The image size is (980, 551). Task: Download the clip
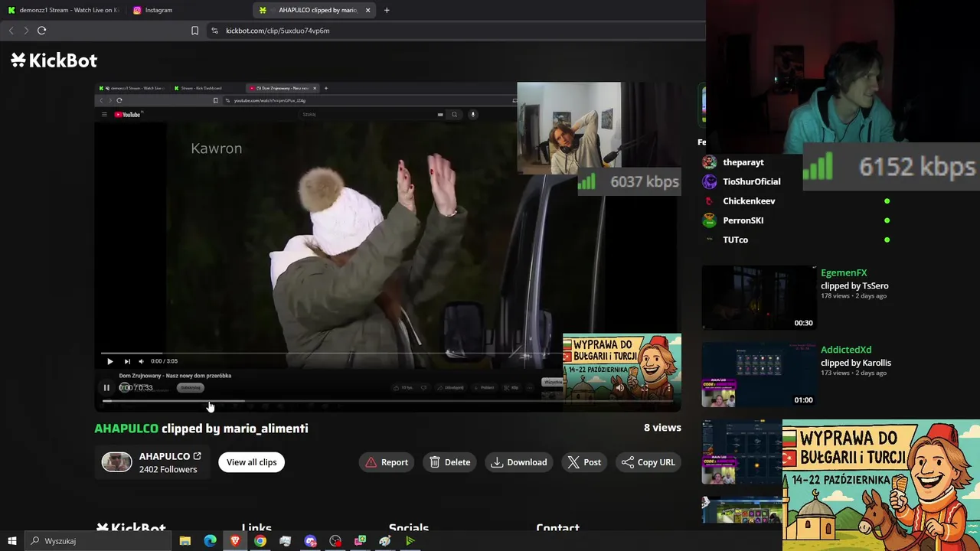519,462
